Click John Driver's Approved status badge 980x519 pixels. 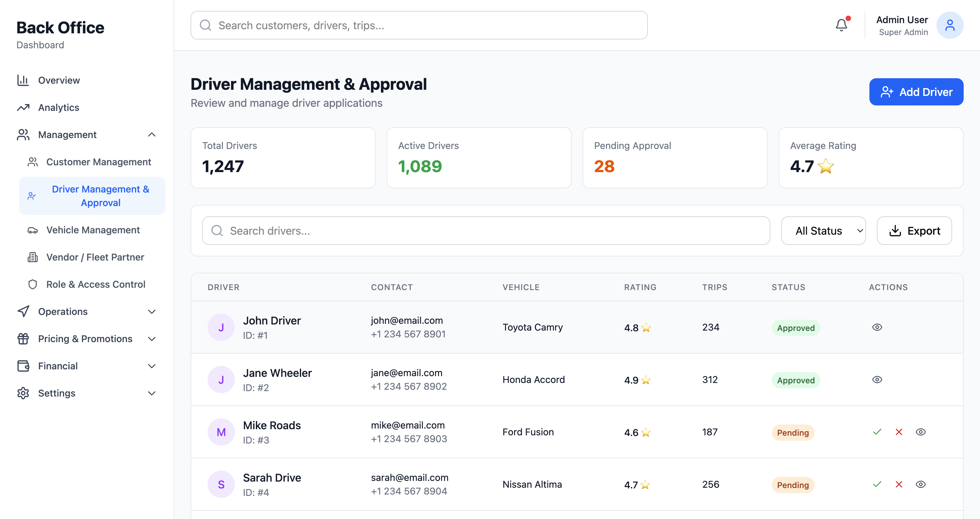(x=796, y=328)
